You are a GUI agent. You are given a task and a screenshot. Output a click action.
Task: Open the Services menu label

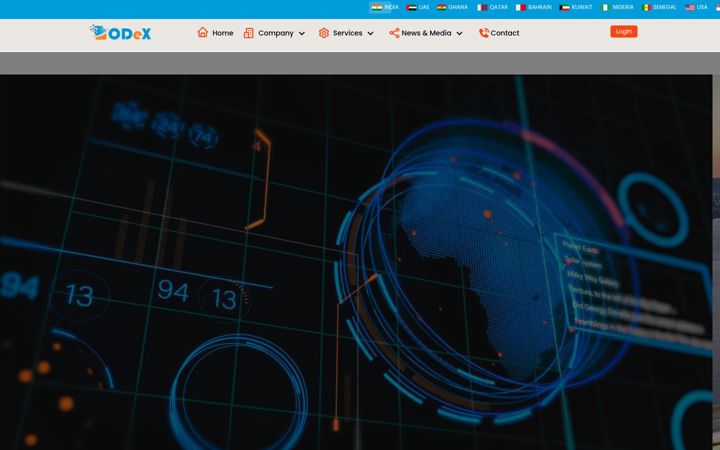pyautogui.click(x=348, y=33)
